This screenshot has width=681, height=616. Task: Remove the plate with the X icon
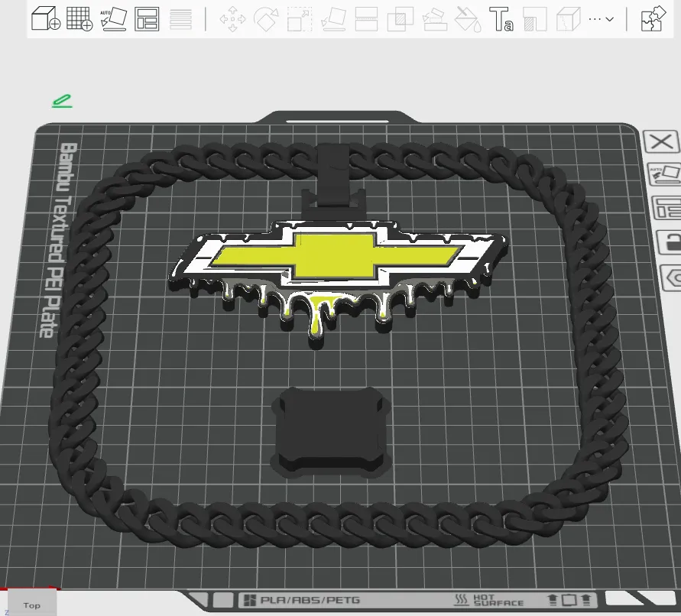coord(661,141)
